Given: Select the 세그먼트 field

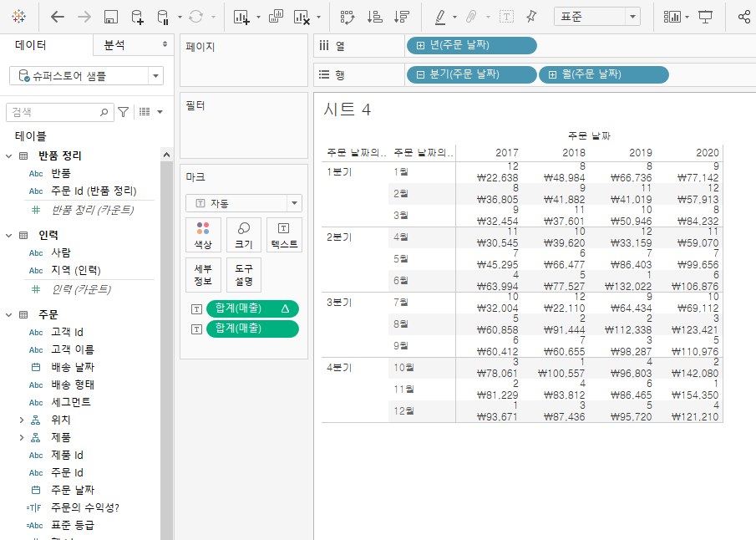Looking at the screenshot, I should point(71,402).
